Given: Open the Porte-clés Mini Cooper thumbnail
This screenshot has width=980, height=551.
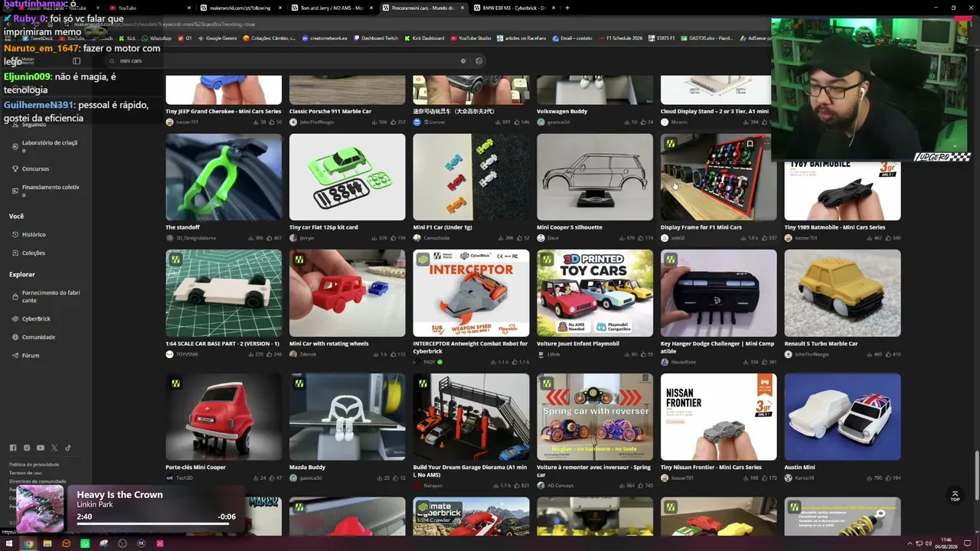Looking at the screenshot, I should (224, 417).
